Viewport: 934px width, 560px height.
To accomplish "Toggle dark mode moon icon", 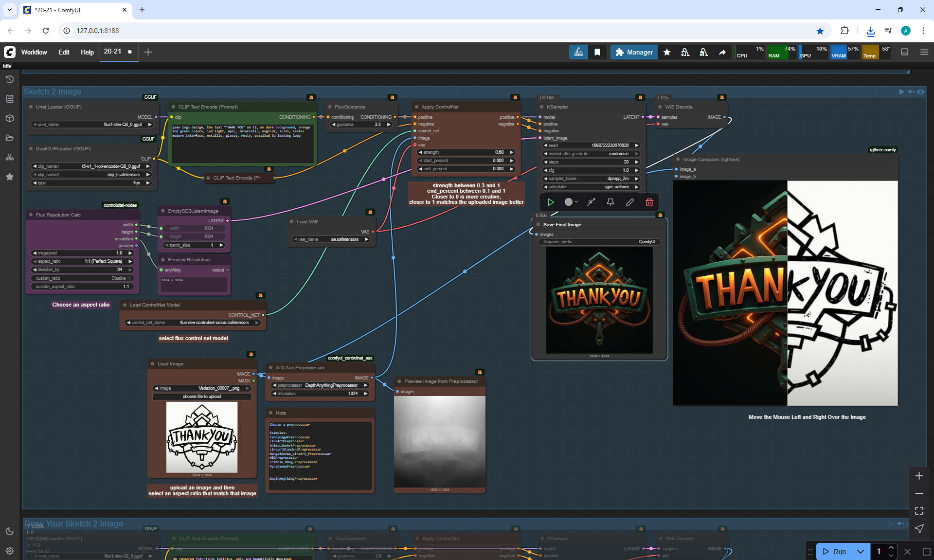I will click(x=9, y=531).
